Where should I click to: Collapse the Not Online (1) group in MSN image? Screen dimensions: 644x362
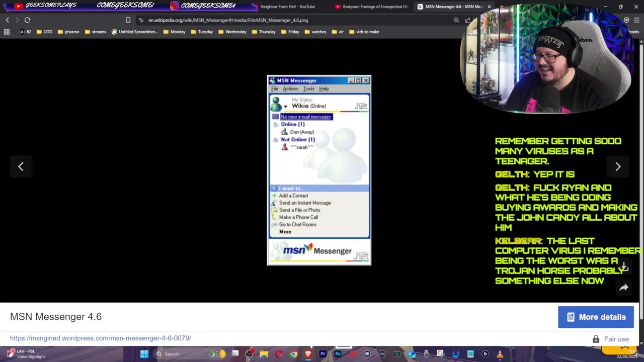click(276, 140)
